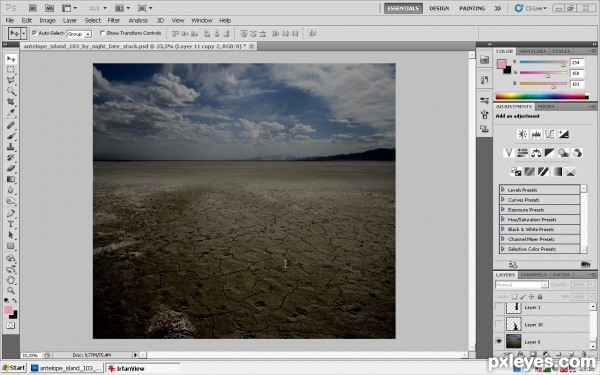Select the Crop tool
Screen dimensions: 600x375
click(x=11, y=102)
